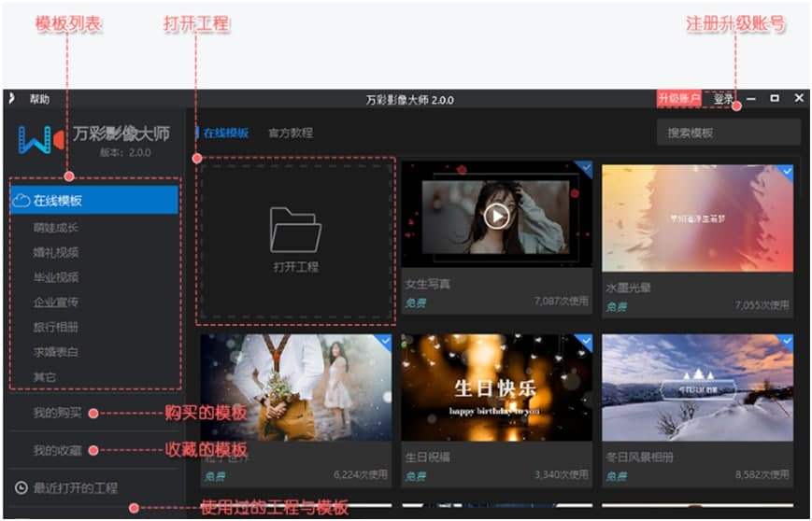
Task: Click the 版本: 2.0.0 version text
Action: coord(125,152)
